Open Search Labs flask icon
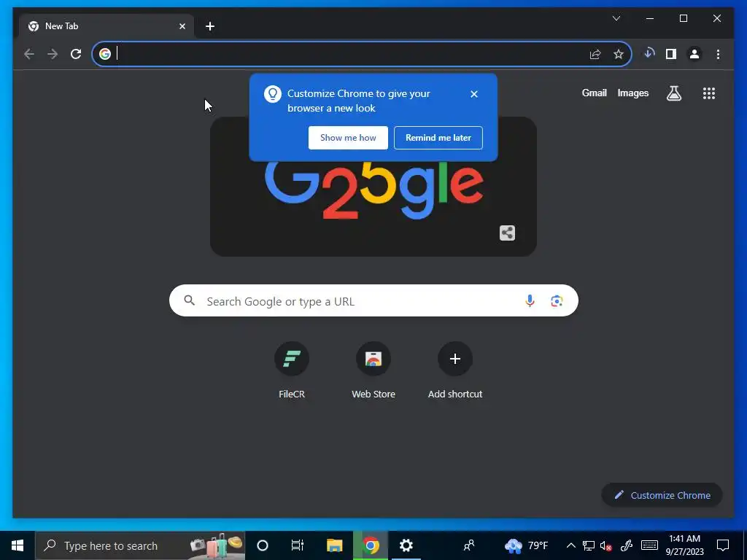 click(x=673, y=93)
